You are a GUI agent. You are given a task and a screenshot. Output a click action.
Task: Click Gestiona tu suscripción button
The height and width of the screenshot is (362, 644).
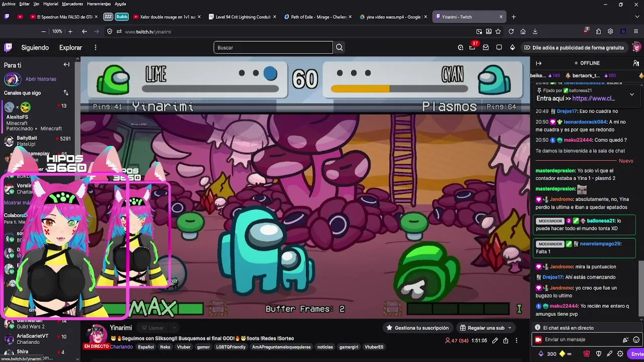tap(417, 328)
